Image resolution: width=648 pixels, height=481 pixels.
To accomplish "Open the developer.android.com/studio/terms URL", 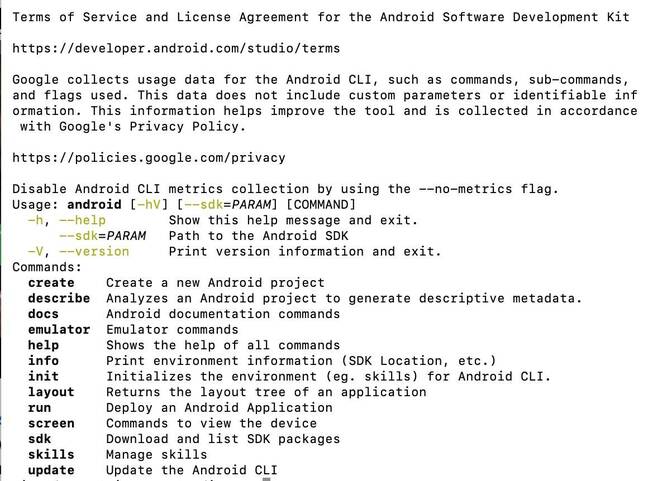I will [x=176, y=48].
